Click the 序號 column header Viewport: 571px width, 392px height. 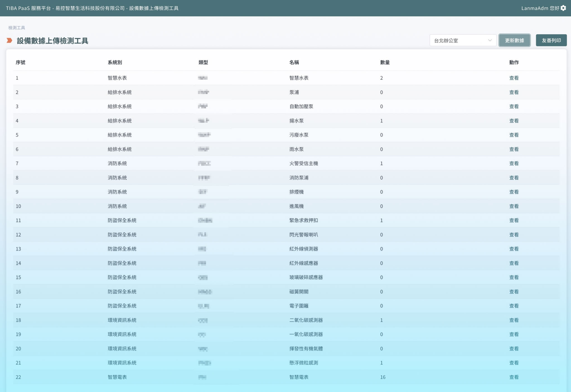tap(20, 62)
